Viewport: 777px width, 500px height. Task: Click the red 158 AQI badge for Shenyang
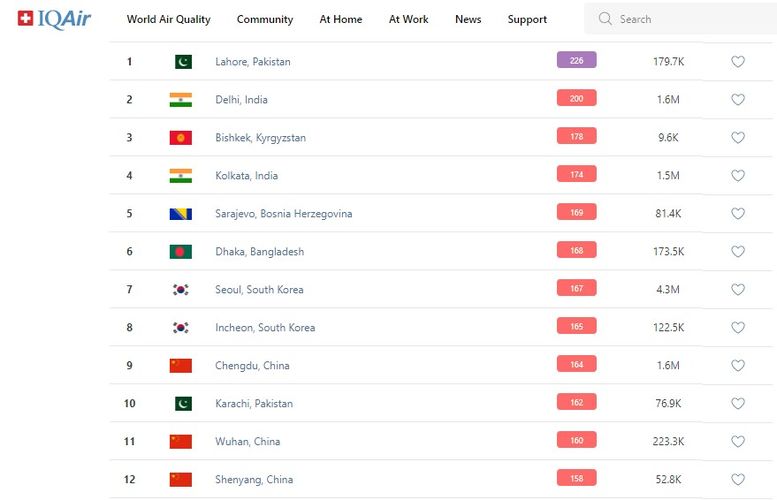(576, 478)
